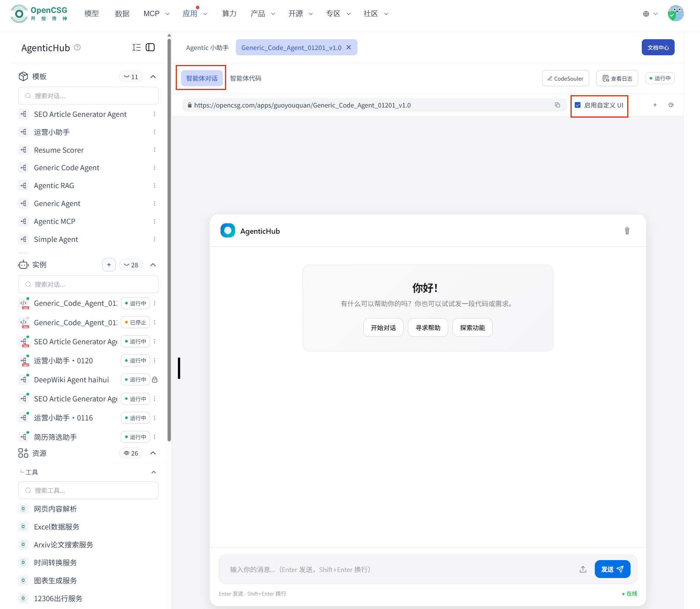Toggle the sidebar panel layout icon
The width and height of the screenshot is (700, 609).
point(150,47)
